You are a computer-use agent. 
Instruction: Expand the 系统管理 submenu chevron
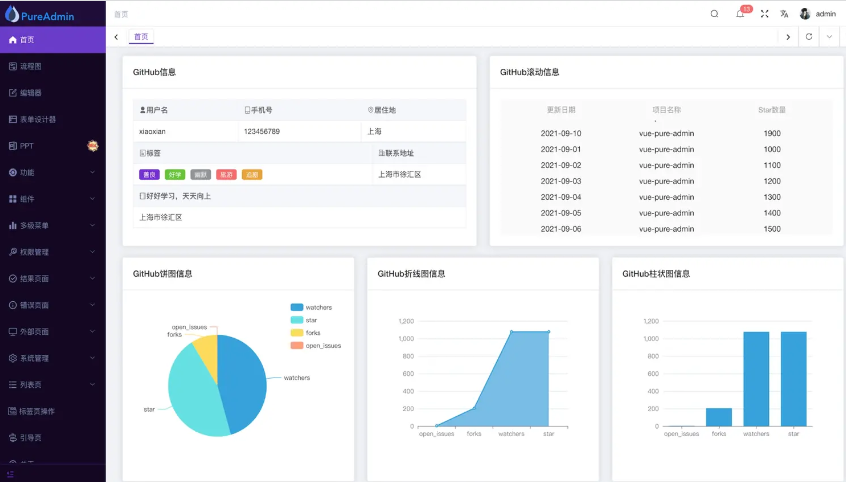(x=92, y=358)
